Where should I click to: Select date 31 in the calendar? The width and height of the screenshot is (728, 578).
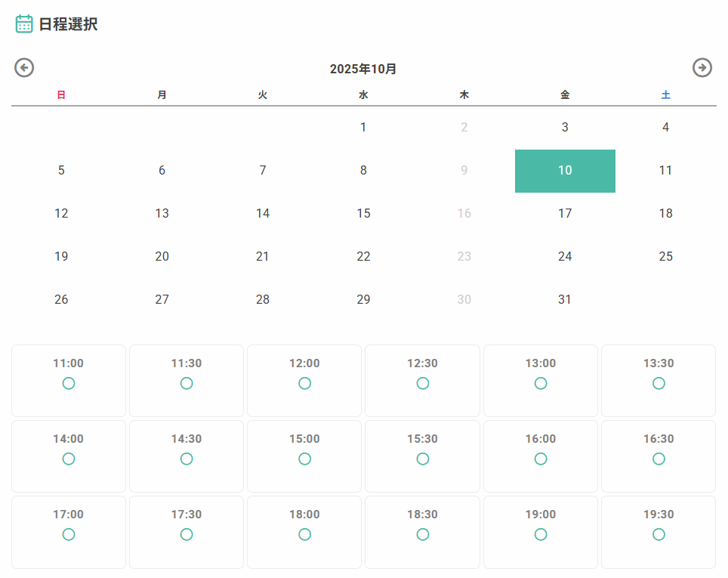click(565, 300)
